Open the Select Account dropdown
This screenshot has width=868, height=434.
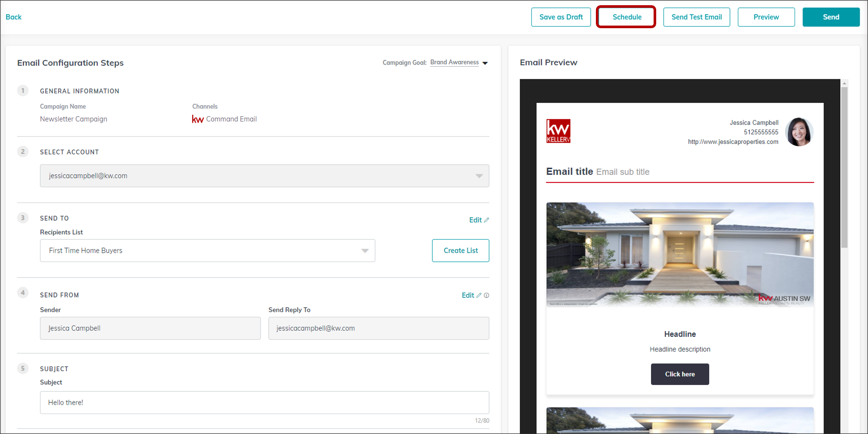(x=264, y=176)
